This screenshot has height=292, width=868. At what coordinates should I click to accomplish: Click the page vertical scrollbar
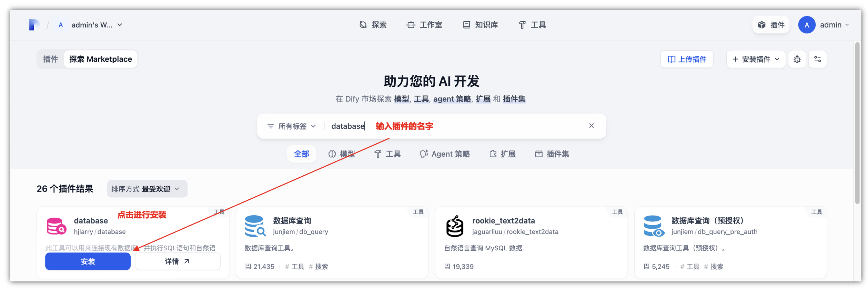[857, 123]
